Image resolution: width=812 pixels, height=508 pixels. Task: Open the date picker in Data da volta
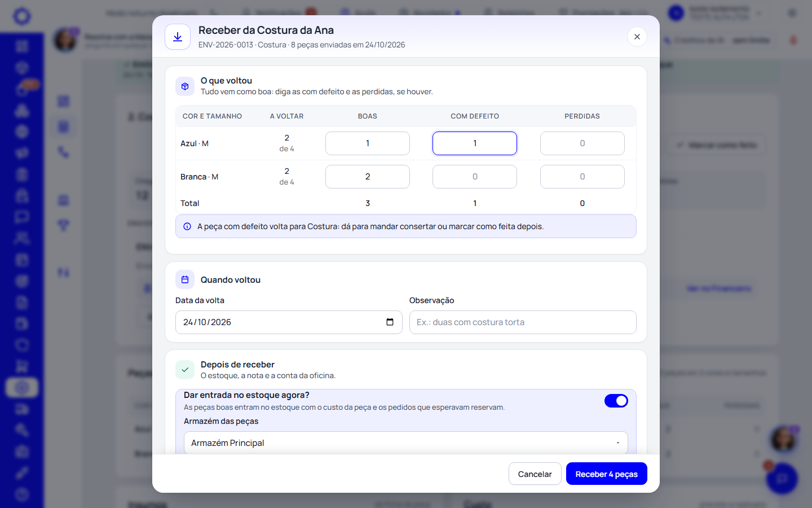390,322
